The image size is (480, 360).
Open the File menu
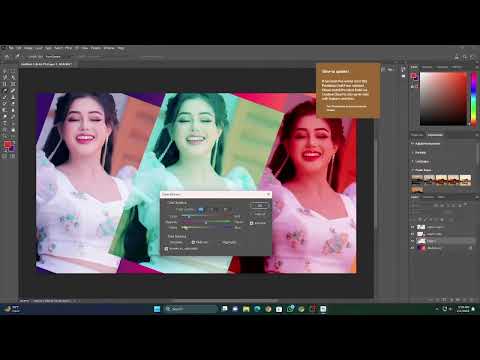(x=11, y=48)
